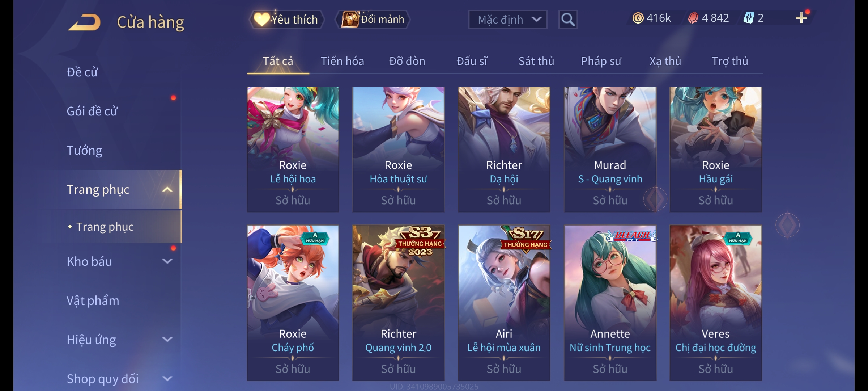Image resolution: width=868 pixels, height=391 pixels.
Task: Tap the golden back arrow icon
Action: click(84, 22)
